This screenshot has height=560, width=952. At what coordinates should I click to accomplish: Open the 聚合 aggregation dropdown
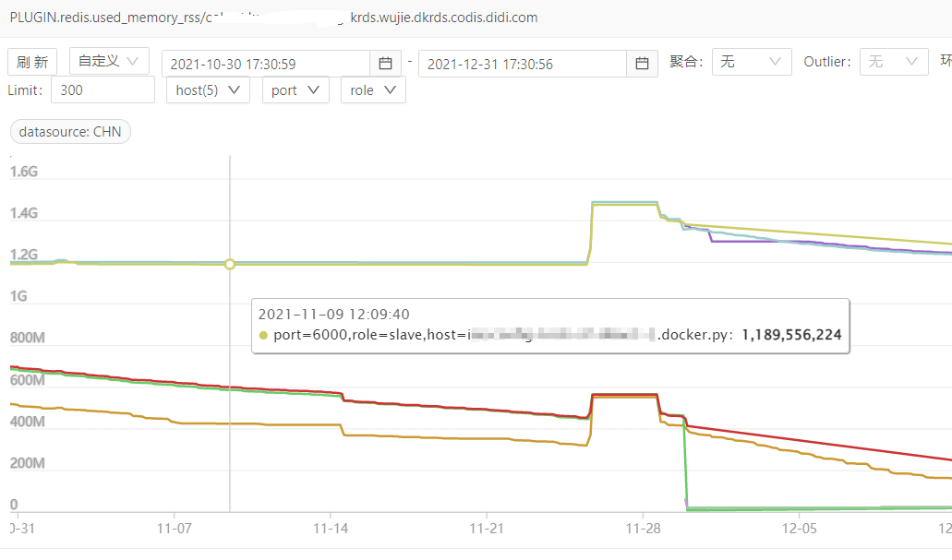[752, 62]
